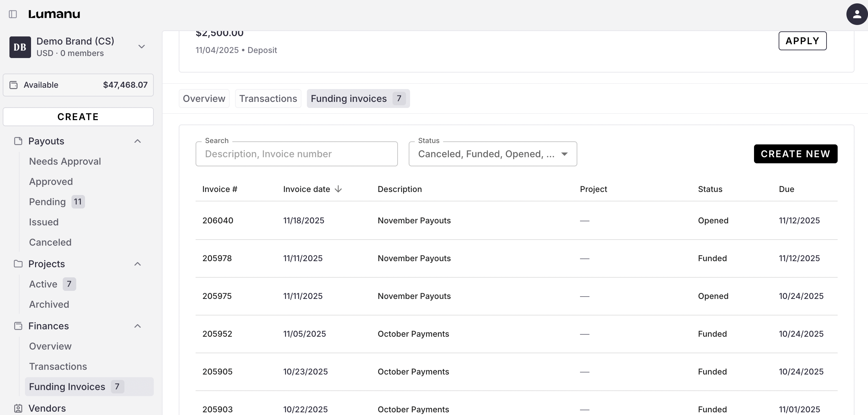Click the Vendors badge icon
Screen dimensions: 868x415
(x=18, y=408)
